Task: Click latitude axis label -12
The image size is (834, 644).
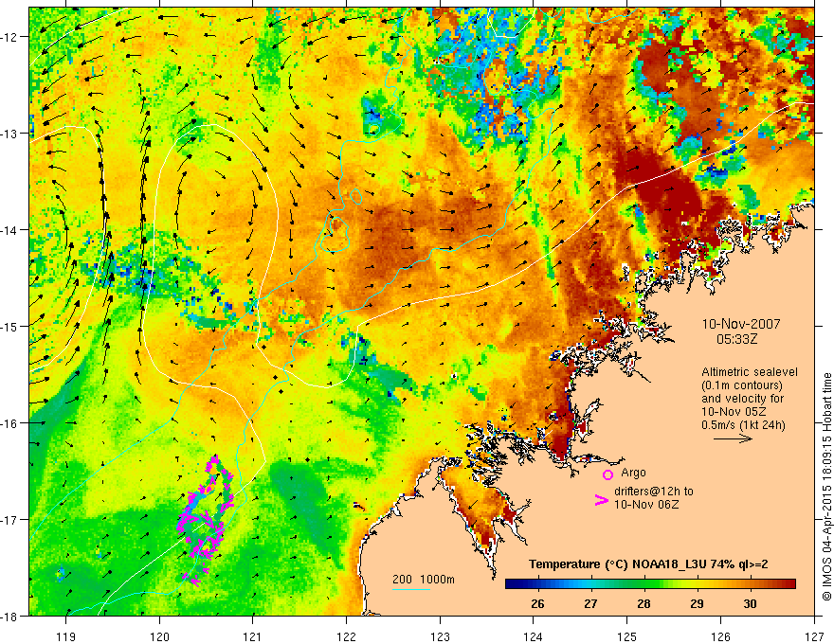Action: (x=10, y=37)
